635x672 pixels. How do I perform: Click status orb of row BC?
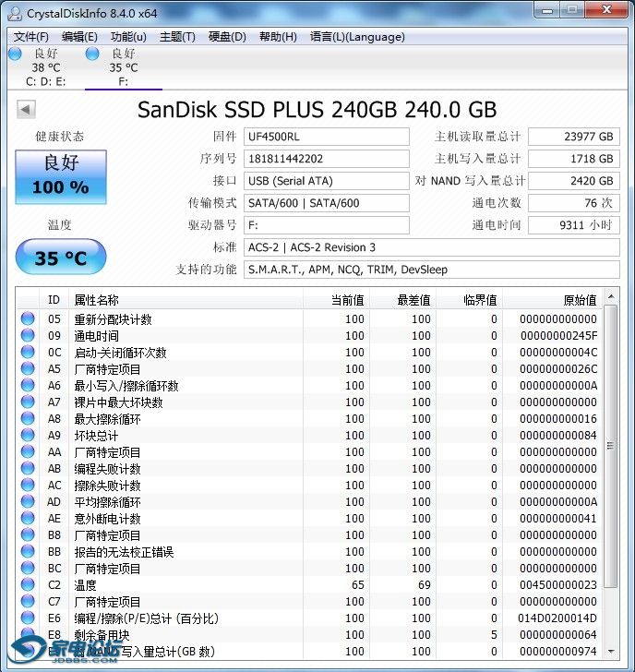click(28, 568)
